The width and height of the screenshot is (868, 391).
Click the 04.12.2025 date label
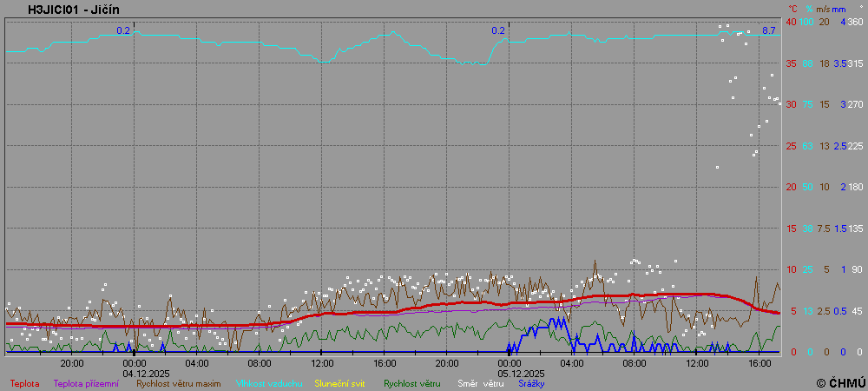[x=146, y=373]
